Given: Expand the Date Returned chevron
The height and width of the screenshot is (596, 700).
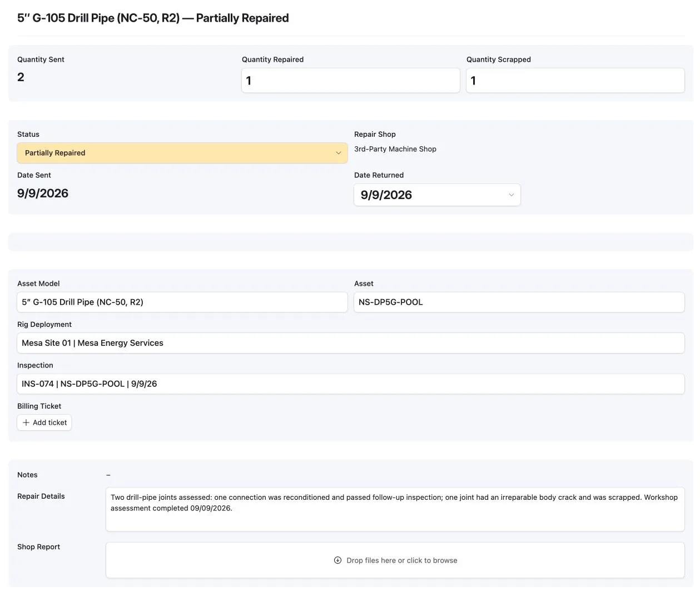Looking at the screenshot, I should click(x=511, y=195).
